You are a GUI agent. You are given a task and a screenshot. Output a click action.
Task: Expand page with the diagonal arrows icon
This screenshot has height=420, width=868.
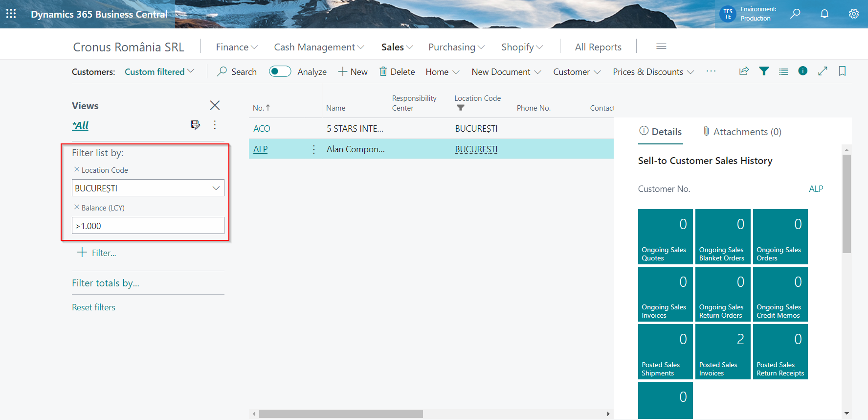[823, 71]
